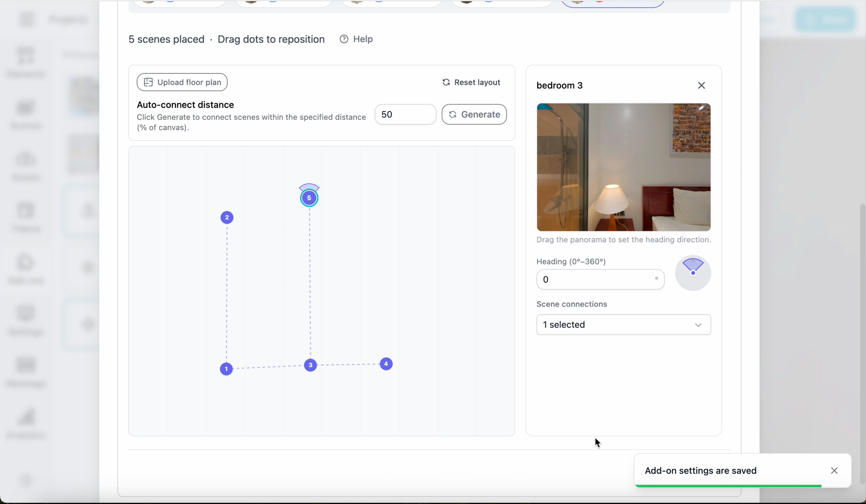Click the Generate button
This screenshot has width=866, height=504.
coord(474,114)
